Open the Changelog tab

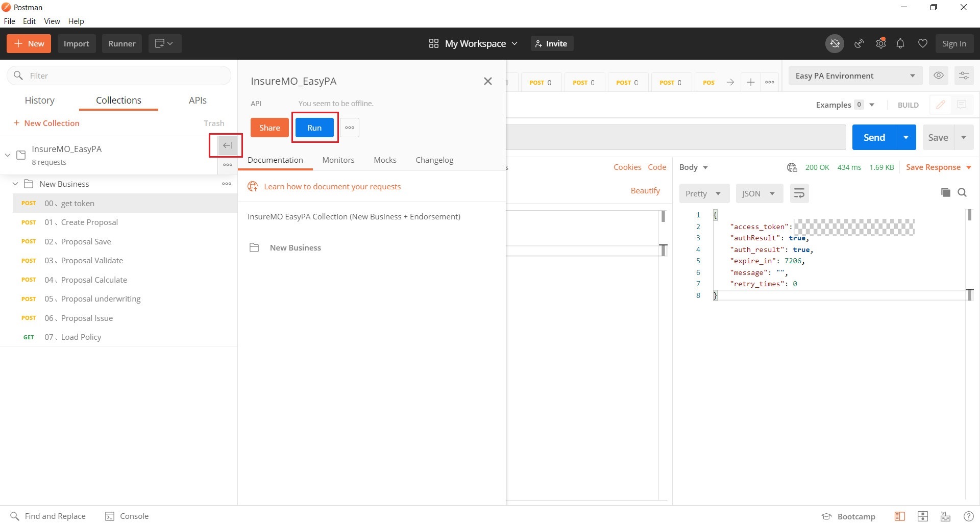[x=434, y=160]
